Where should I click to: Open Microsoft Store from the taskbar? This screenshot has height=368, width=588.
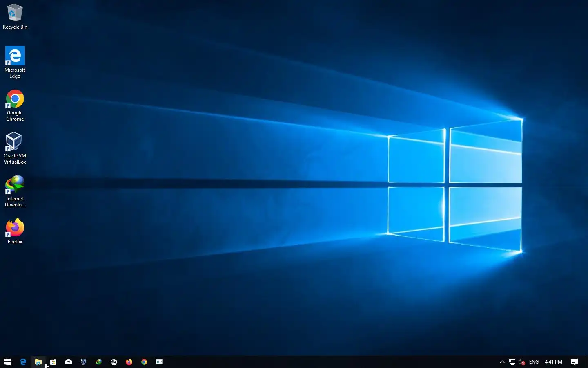53,362
